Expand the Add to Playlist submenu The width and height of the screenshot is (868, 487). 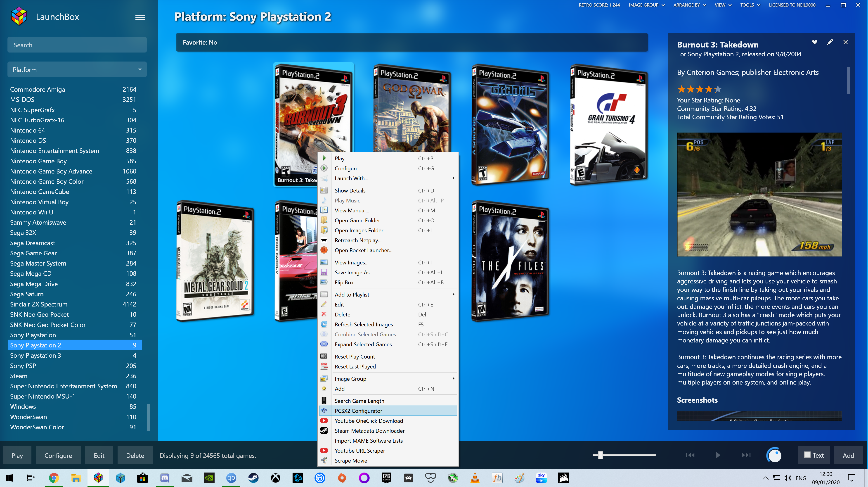[388, 294]
